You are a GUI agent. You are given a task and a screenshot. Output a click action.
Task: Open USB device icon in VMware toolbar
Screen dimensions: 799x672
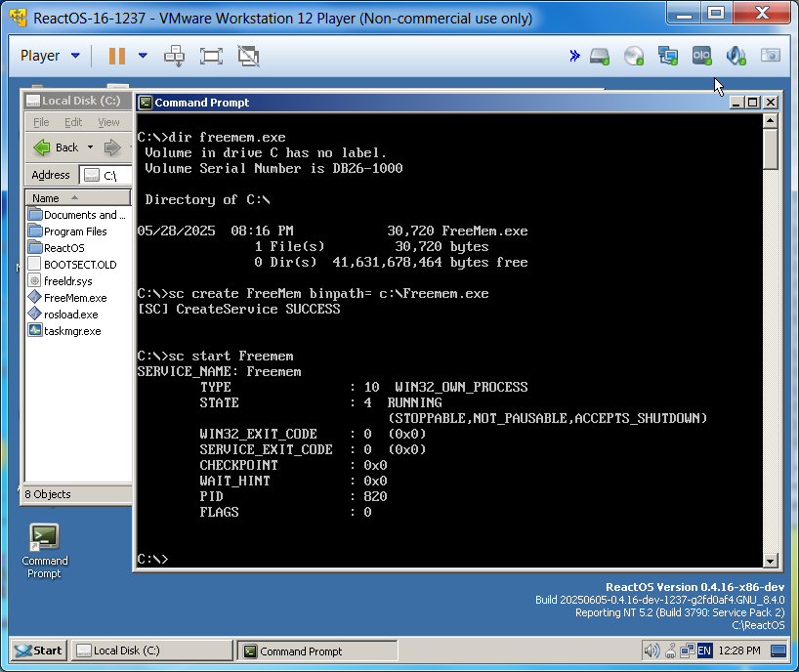[x=701, y=56]
